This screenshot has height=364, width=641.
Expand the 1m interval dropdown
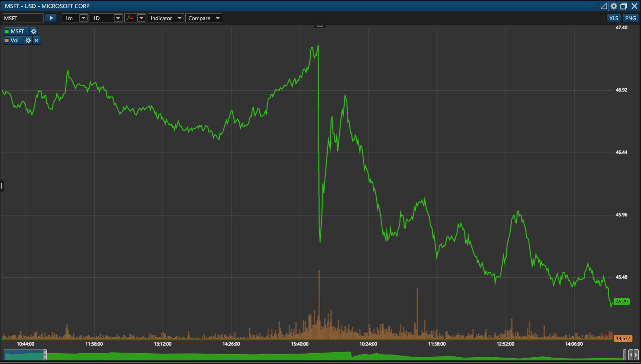coord(83,18)
